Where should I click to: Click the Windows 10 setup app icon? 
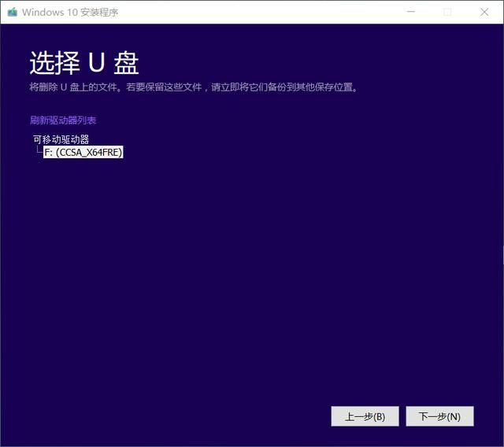coord(13,13)
